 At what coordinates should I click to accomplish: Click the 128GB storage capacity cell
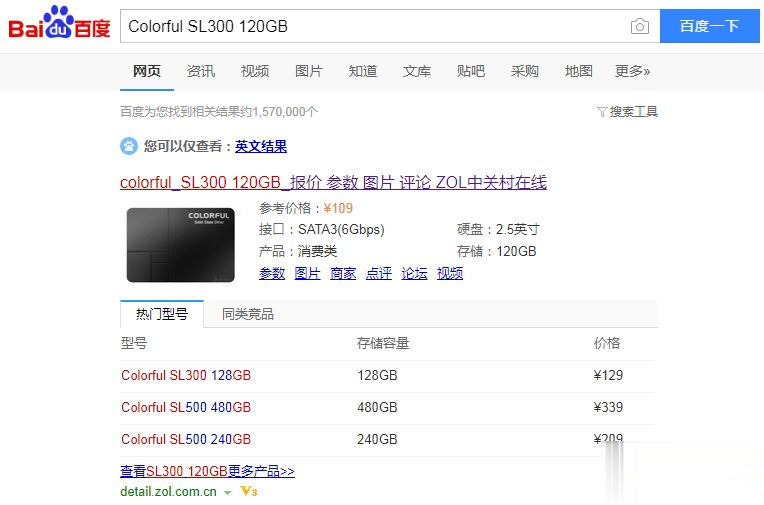[x=377, y=375]
